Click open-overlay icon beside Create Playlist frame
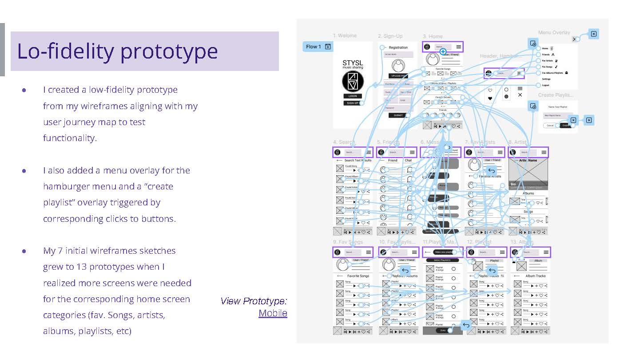This screenshot has height=362, width=644. [533, 106]
